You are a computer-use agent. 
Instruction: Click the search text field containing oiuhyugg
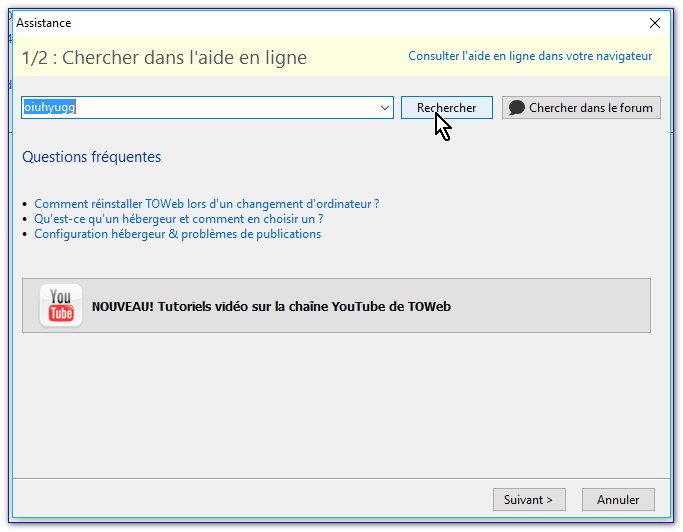pyautogui.click(x=200, y=108)
